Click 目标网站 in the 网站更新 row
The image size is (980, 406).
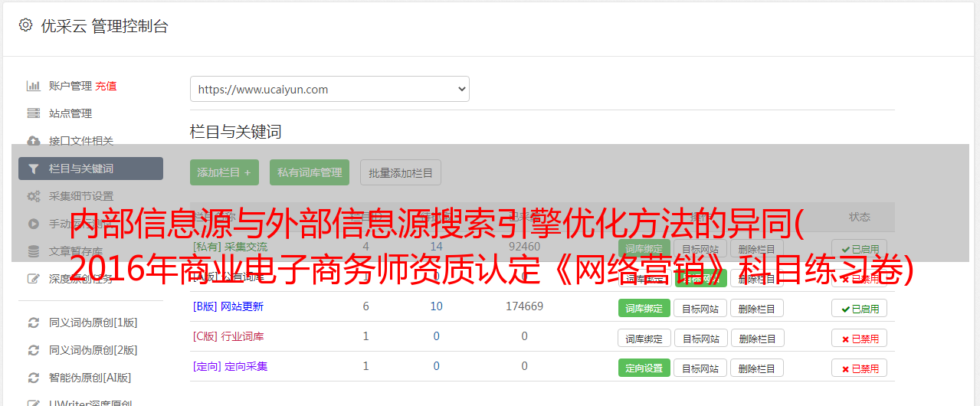(700, 308)
